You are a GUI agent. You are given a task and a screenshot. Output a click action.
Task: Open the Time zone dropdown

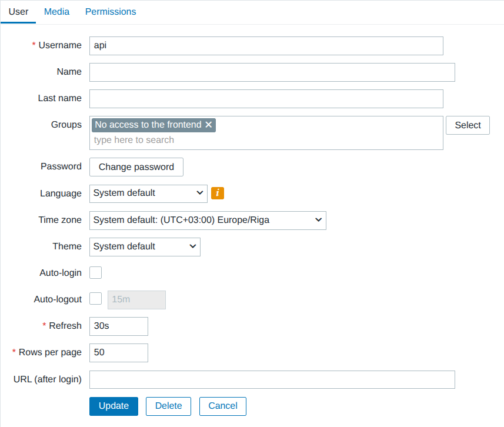pos(208,220)
